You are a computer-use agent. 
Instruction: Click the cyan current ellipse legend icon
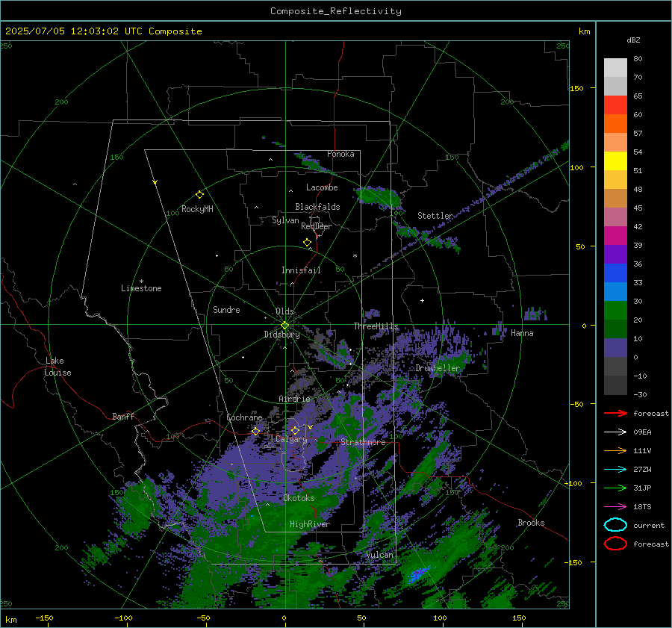click(x=615, y=525)
